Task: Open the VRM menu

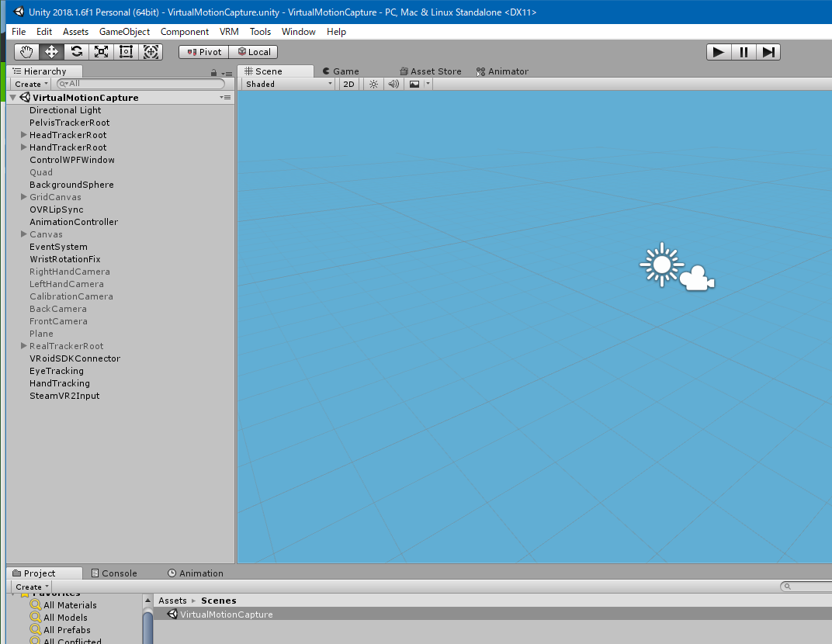Action: 229,32
